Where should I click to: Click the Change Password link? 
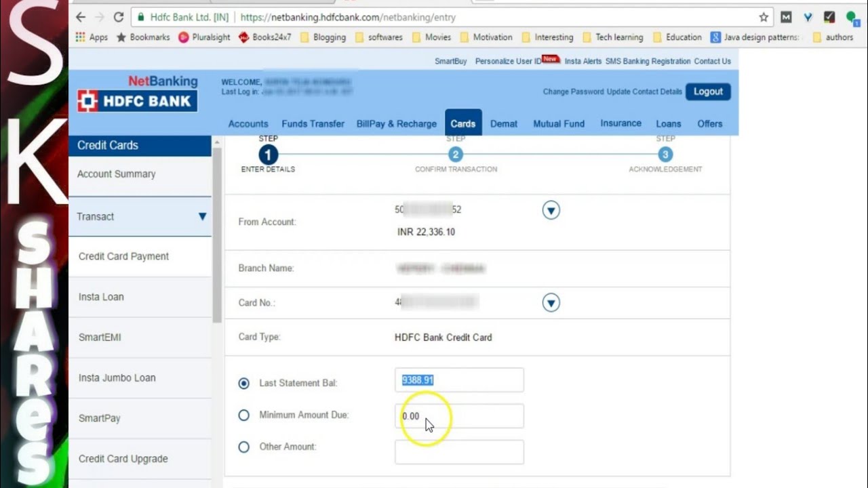point(574,91)
